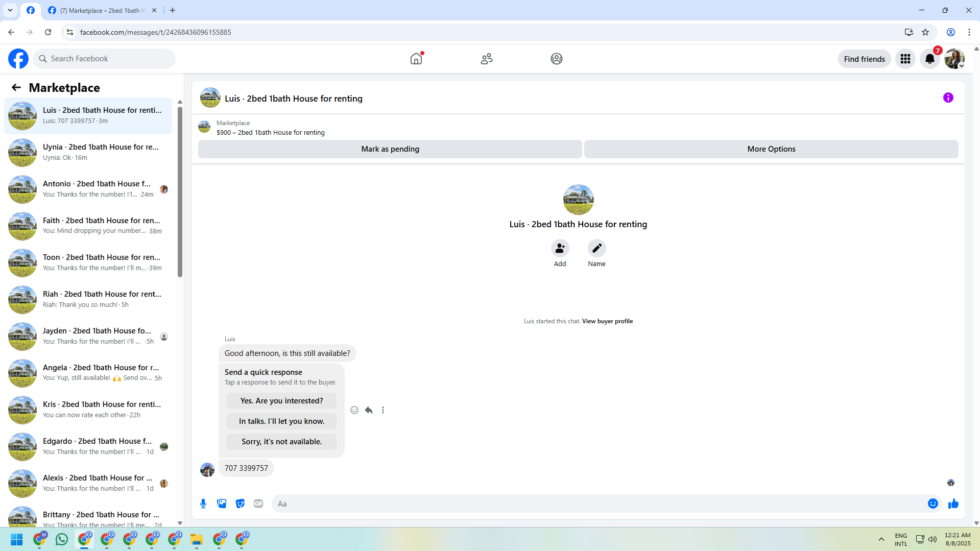Click the Search Facebook field
980x551 pixels.
104,59
